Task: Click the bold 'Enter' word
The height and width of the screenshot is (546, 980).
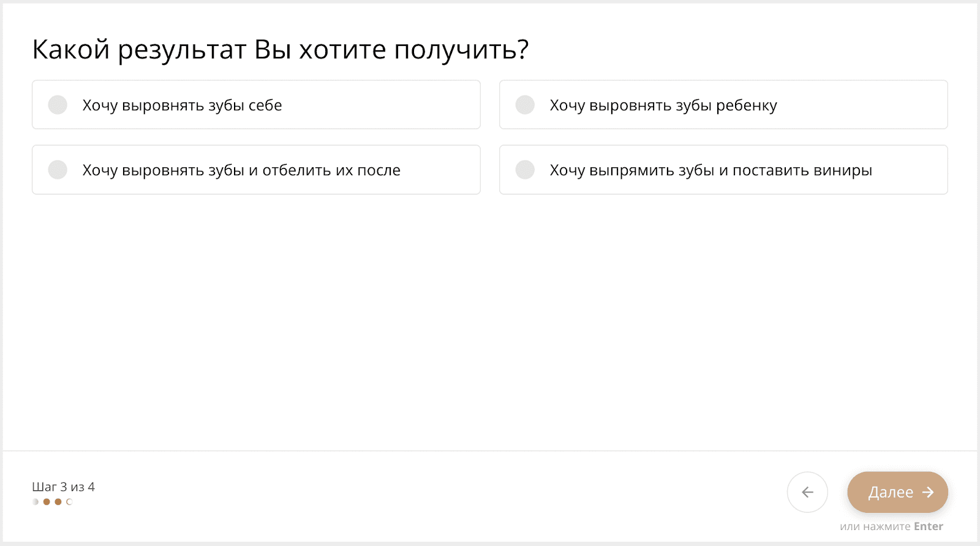Action: [928, 526]
